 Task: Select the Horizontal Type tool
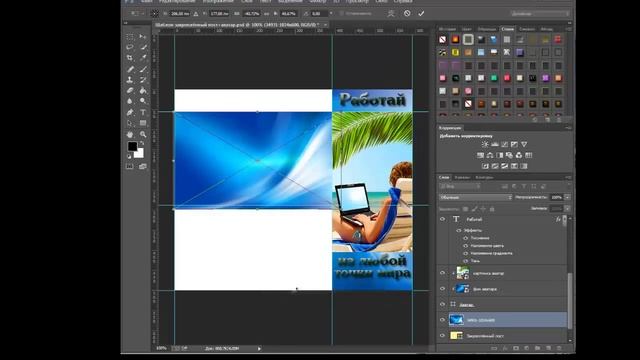[142, 112]
